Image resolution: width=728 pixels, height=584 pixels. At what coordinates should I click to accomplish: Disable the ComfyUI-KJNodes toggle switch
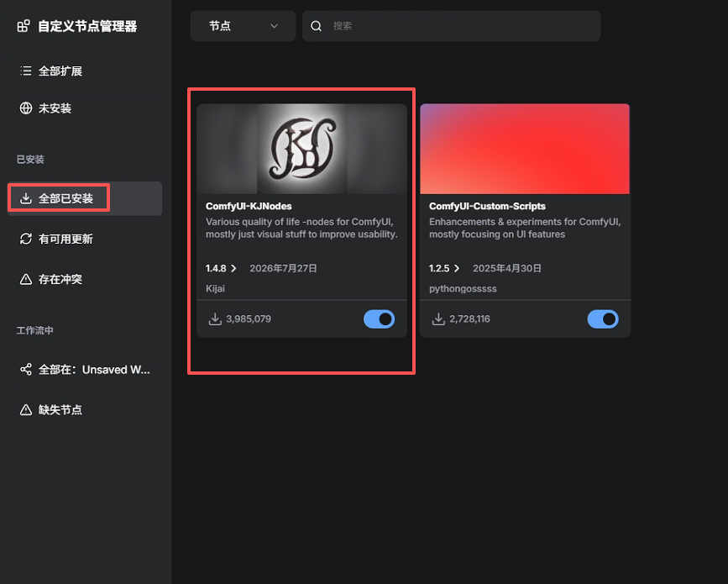(380, 319)
